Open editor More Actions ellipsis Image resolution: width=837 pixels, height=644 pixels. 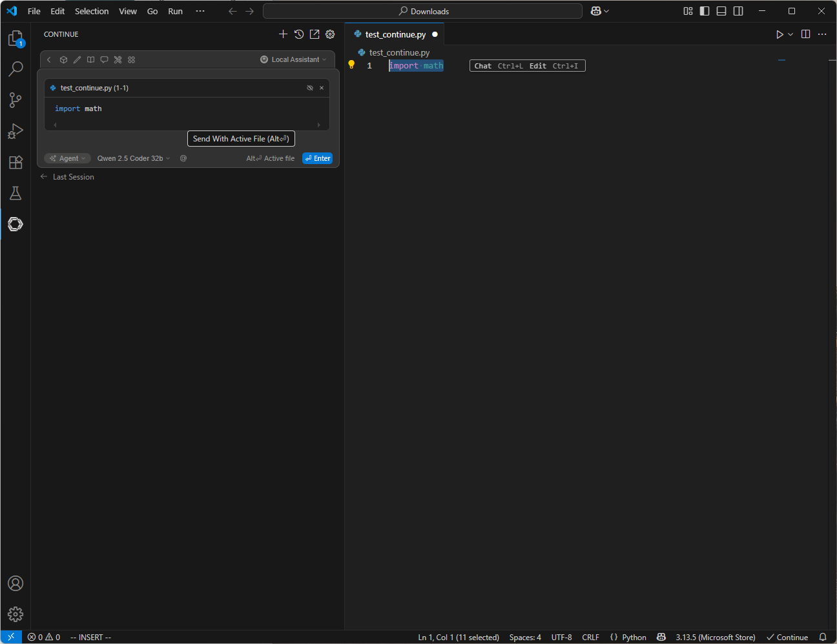click(x=822, y=34)
